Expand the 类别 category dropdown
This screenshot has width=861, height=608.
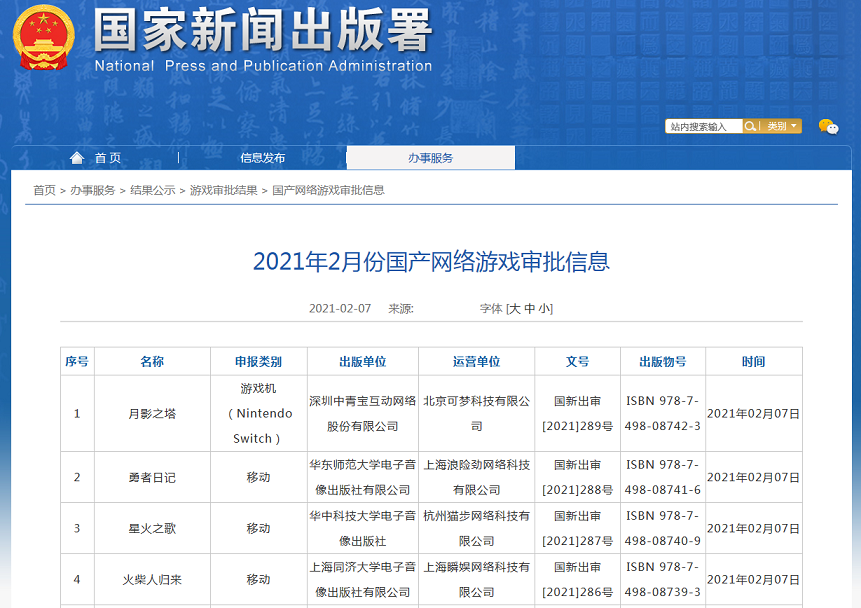(782, 126)
